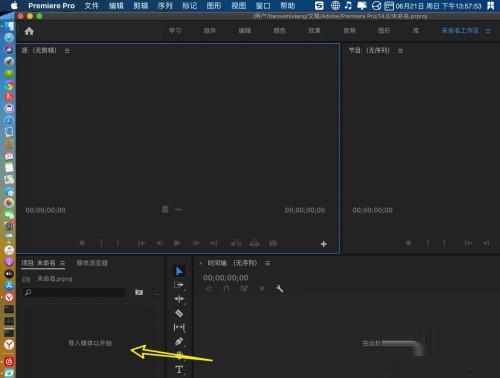Select the Slip tool
Image resolution: width=500 pixels, height=378 pixels.
179,327
